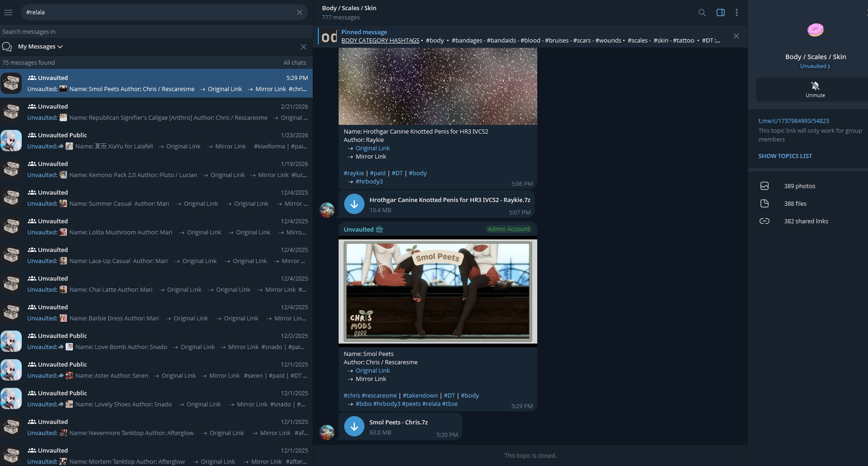
Task: Download Hrothgar Canine Raykie.7z file
Action: [354, 204]
